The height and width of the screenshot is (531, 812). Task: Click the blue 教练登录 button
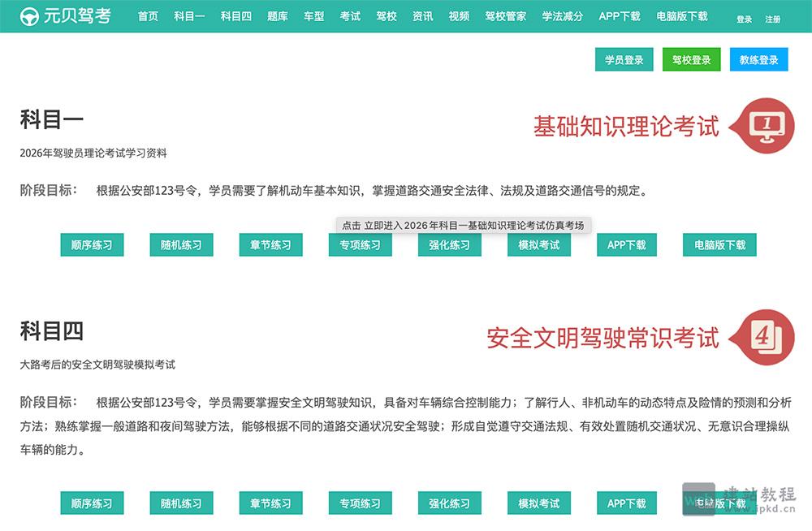click(x=758, y=59)
